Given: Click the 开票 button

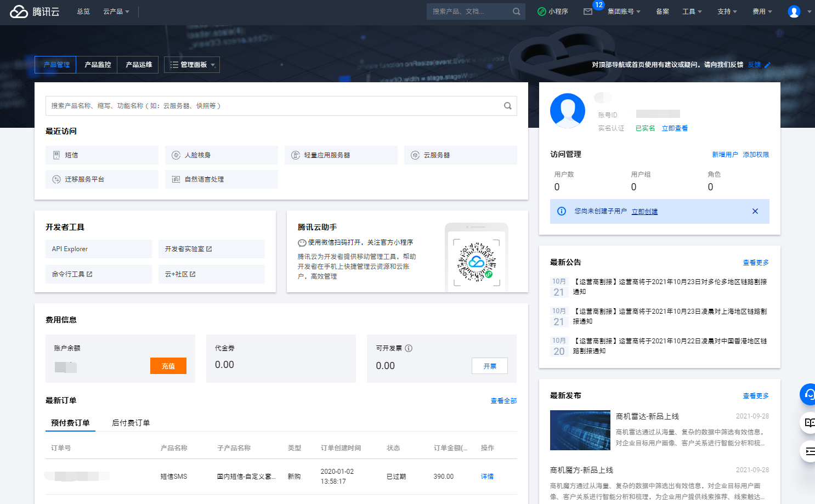Looking at the screenshot, I should [489, 366].
